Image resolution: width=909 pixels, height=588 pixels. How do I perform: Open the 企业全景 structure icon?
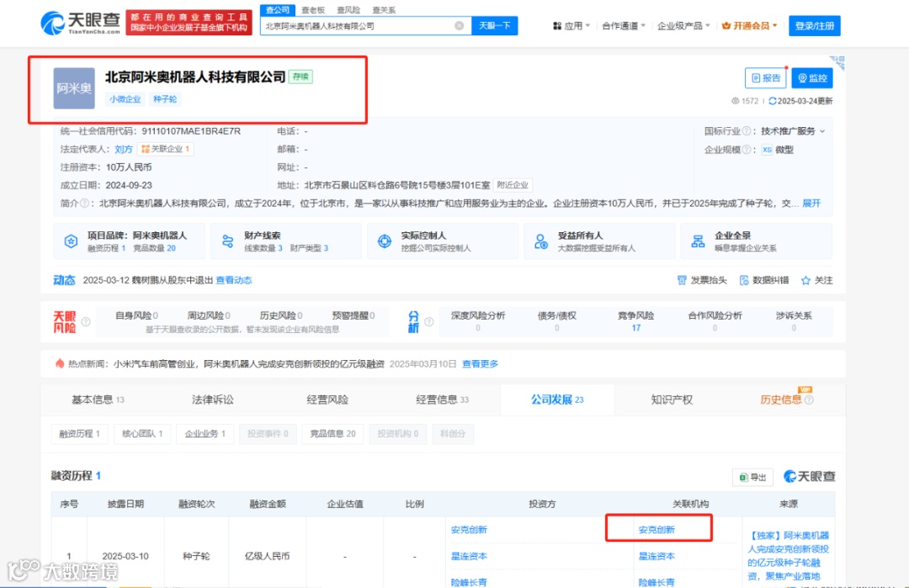pos(698,241)
